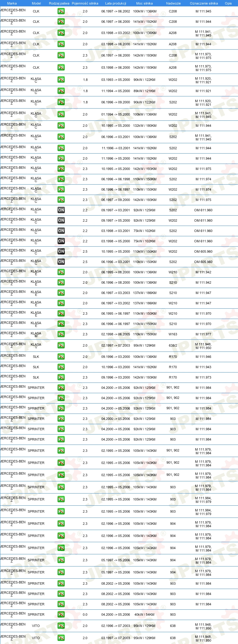Click ON diesel icon in S202 75kW row
This screenshot has height=644, width=238.
click(x=61, y=231)
